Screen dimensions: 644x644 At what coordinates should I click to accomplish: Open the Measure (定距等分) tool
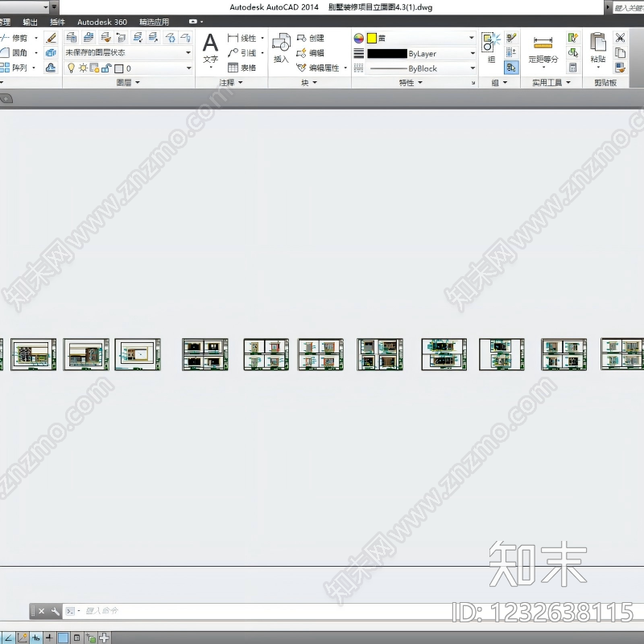click(x=543, y=49)
